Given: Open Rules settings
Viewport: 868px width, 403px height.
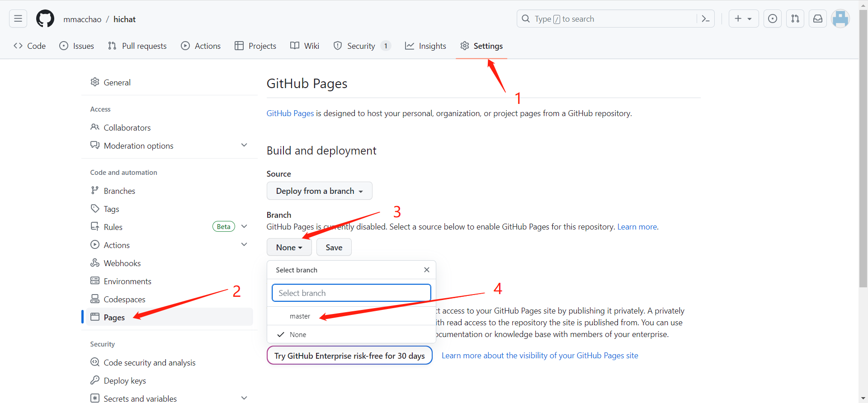Looking at the screenshot, I should pyautogui.click(x=113, y=227).
